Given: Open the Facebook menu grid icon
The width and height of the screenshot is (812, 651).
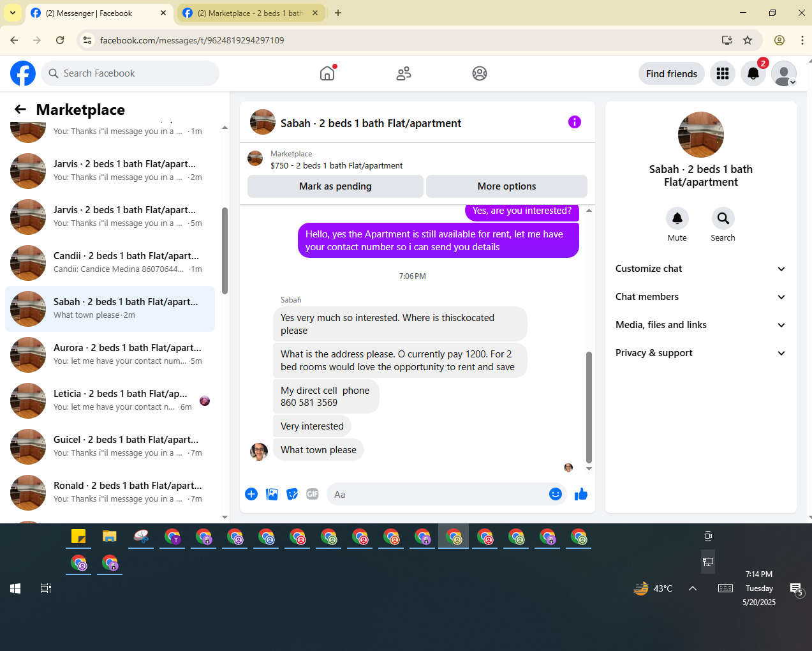Looking at the screenshot, I should 723,73.
